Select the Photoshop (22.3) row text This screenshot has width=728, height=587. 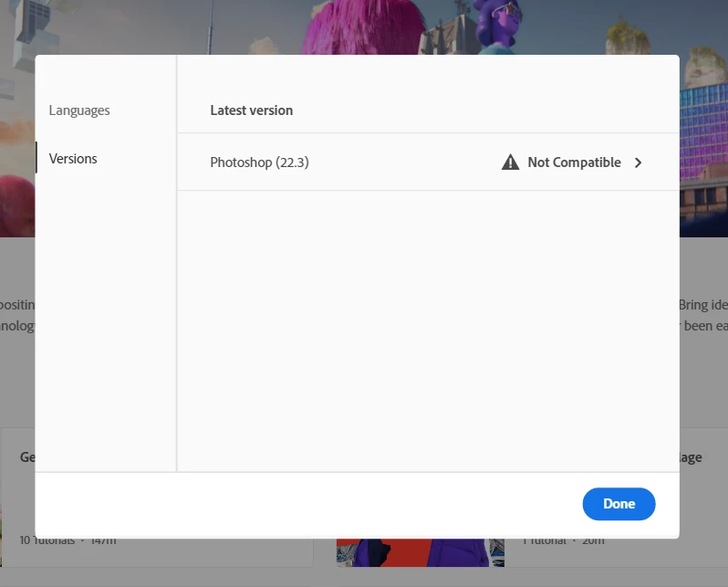click(259, 162)
